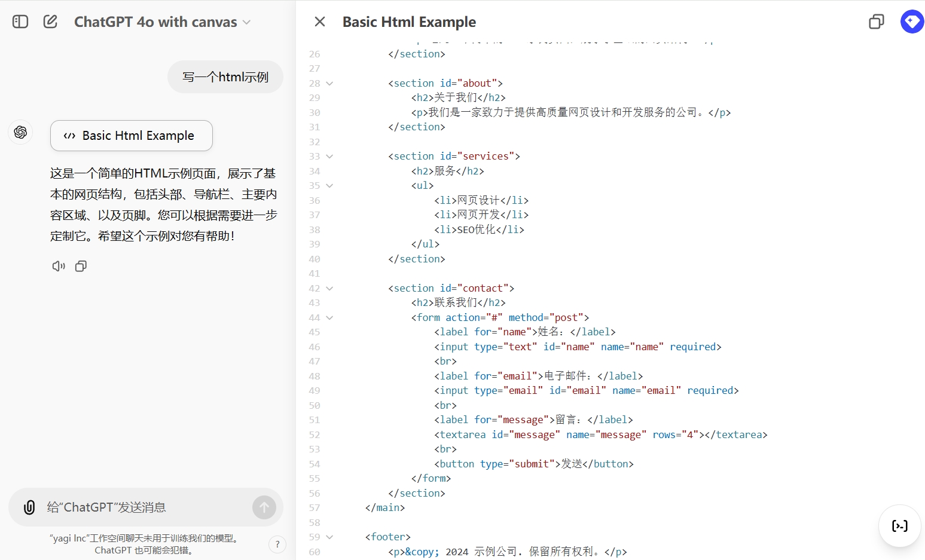Collapse the services section at line 33
Image resolution: width=925 pixels, height=560 pixels.
[x=329, y=157]
